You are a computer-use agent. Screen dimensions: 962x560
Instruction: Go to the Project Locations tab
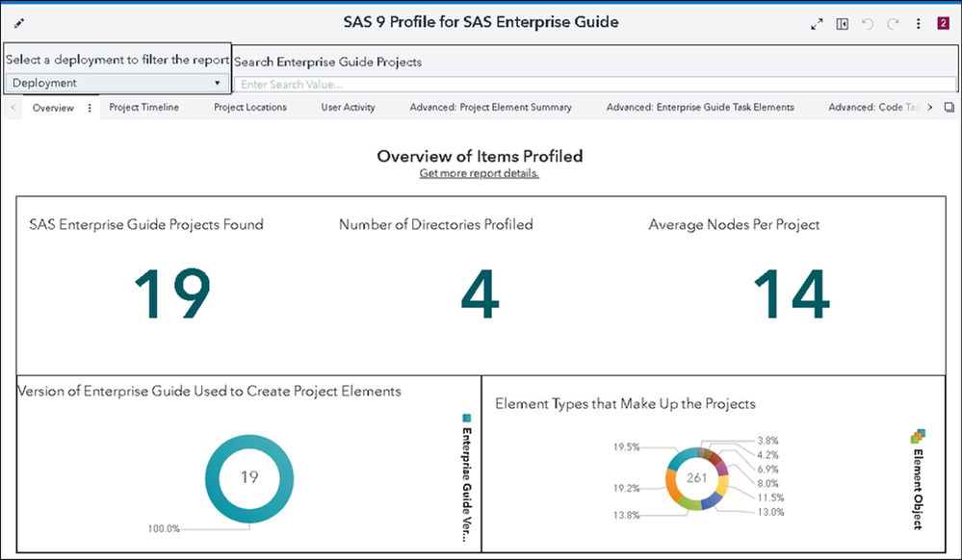[x=250, y=108]
